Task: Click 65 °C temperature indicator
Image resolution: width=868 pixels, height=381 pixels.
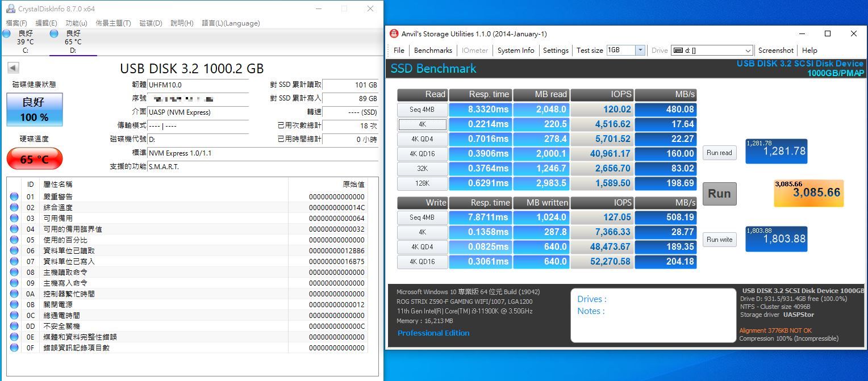Action: (x=35, y=159)
